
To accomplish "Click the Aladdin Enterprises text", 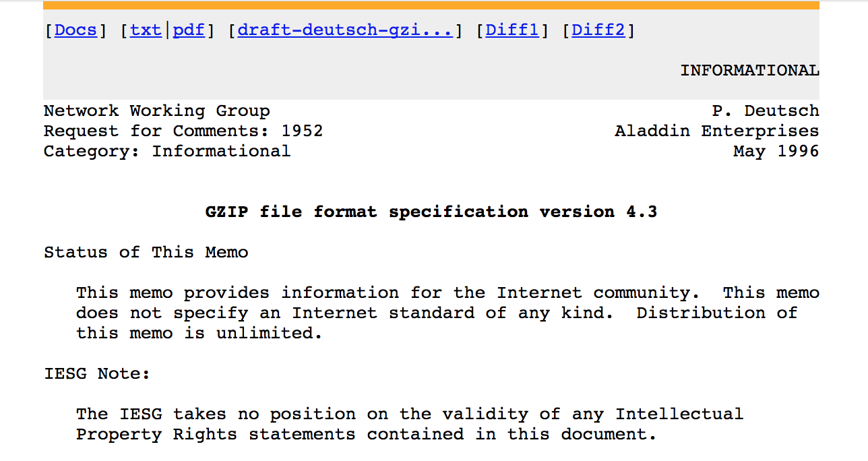I will pos(717,131).
